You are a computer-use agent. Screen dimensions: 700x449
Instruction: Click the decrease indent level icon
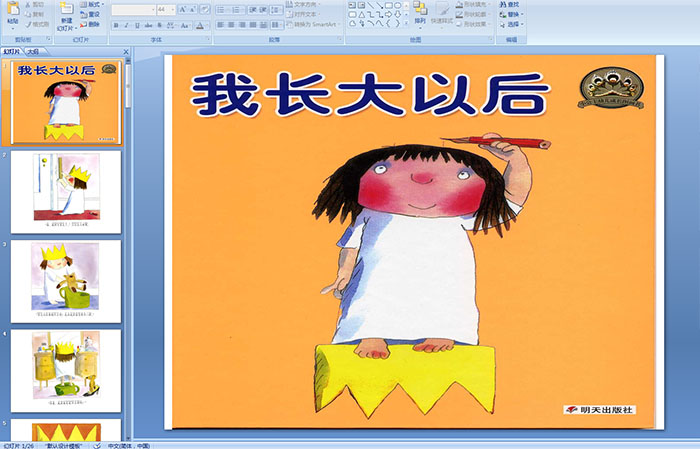pyautogui.click(x=253, y=10)
